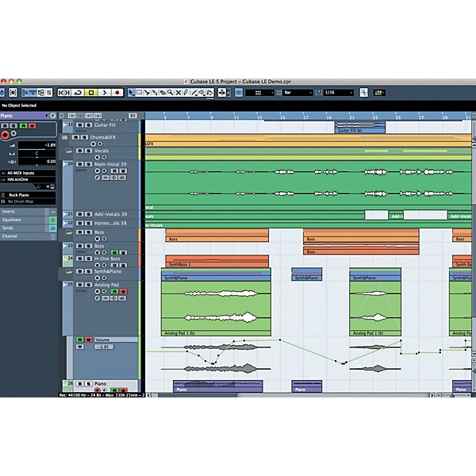
Task: Open the Channel inspector section
Action: click(x=29, y=236)
